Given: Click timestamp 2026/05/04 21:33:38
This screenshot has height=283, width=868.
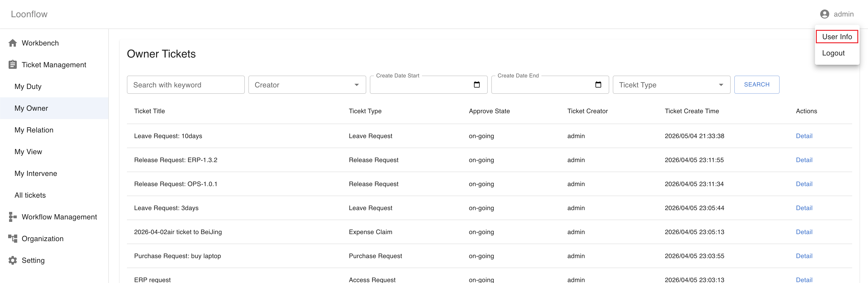Looking at the screenshot, I should (694, 136).
